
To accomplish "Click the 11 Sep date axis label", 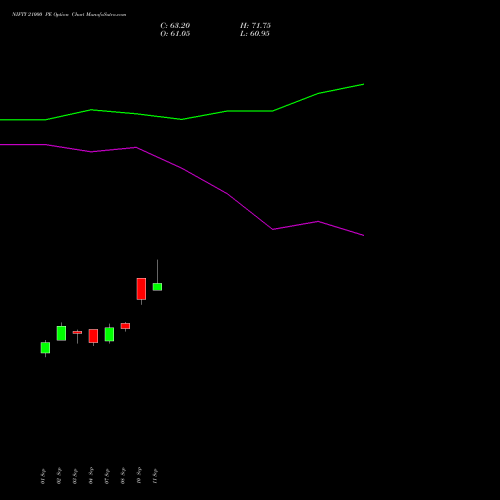I will pyautogui.click(x=155, y=476).
